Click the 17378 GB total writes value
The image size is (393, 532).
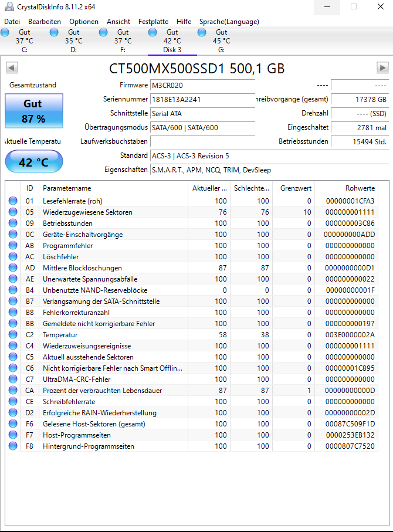pos(360,99)
